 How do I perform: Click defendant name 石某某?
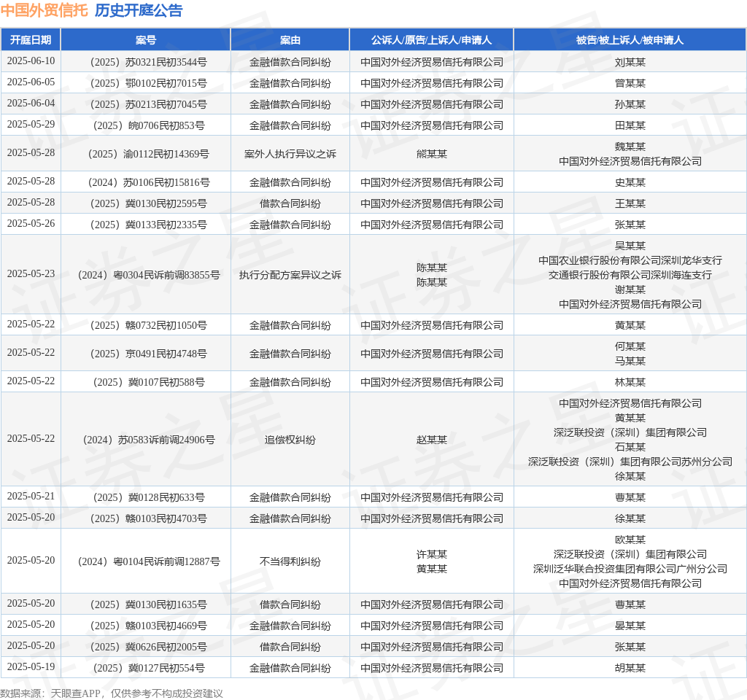630,447
